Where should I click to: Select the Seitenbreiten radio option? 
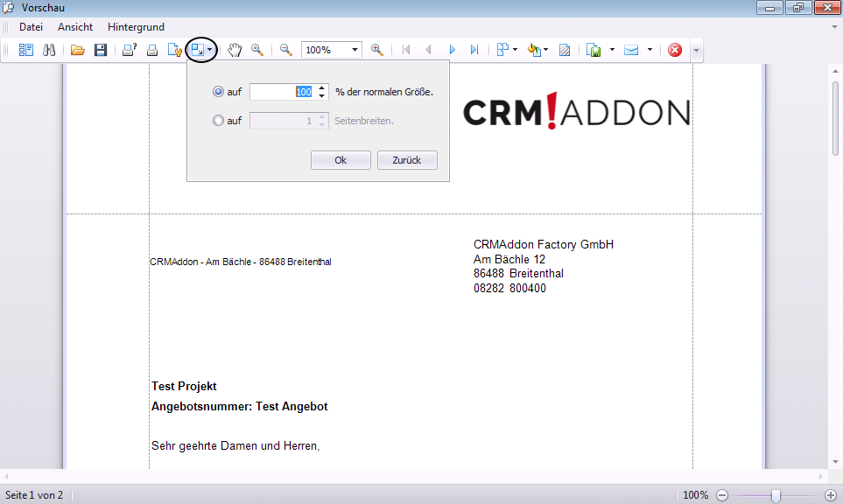218,121
